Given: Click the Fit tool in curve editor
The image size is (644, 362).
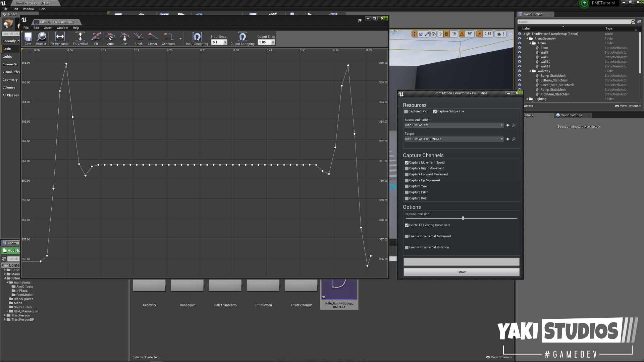Looking at the screenshot, I should point(96,39).
